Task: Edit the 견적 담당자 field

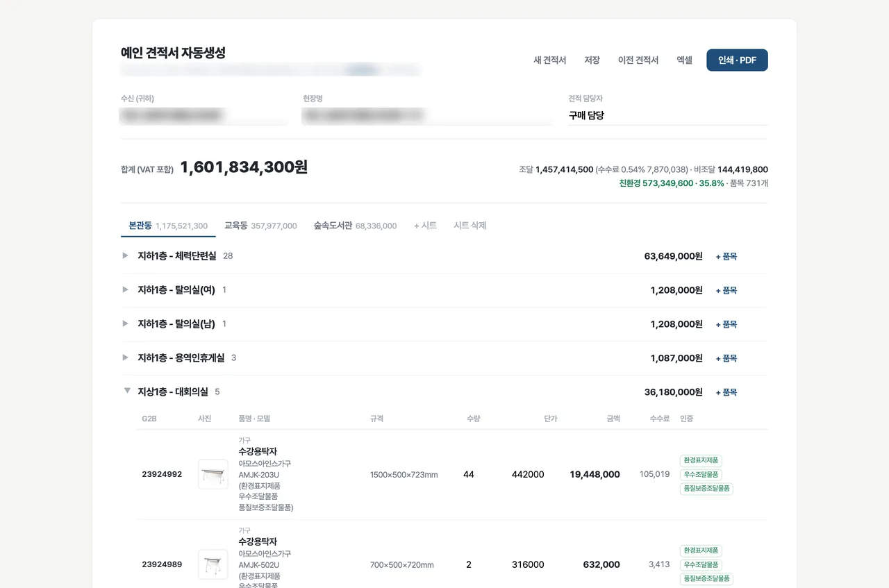Action: 667,116
